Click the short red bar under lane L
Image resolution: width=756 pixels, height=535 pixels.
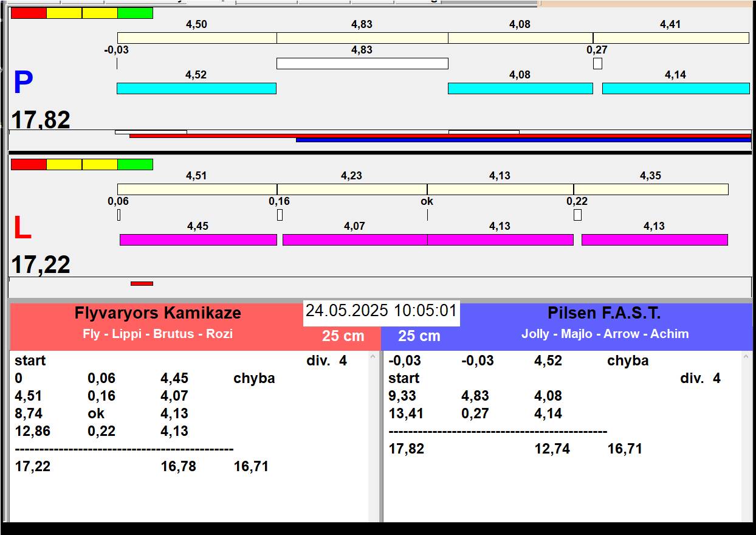[x=142, y=283]
